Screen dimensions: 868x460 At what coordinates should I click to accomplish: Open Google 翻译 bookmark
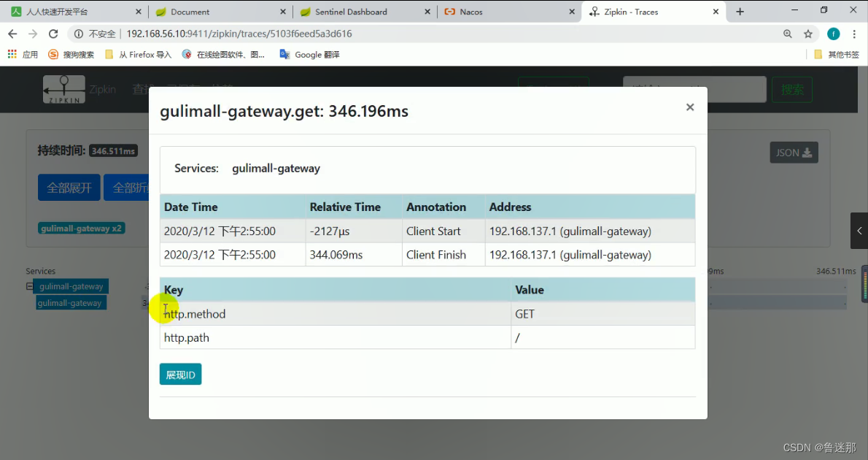309,54
